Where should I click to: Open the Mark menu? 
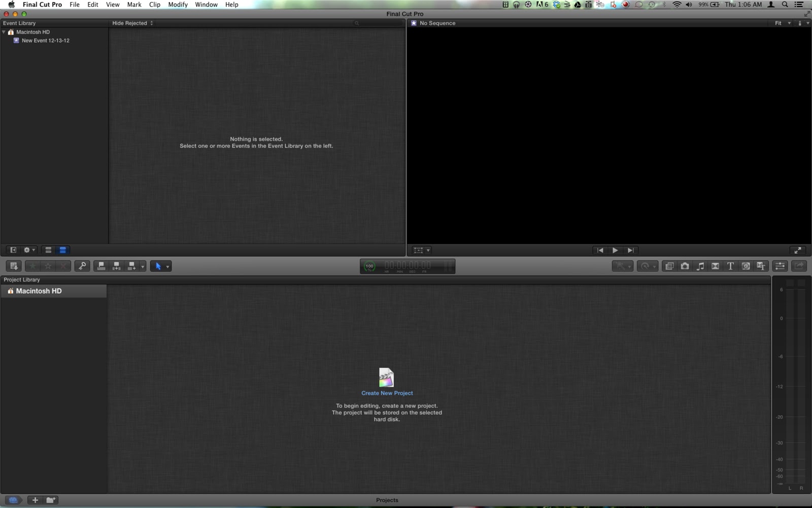134,5
